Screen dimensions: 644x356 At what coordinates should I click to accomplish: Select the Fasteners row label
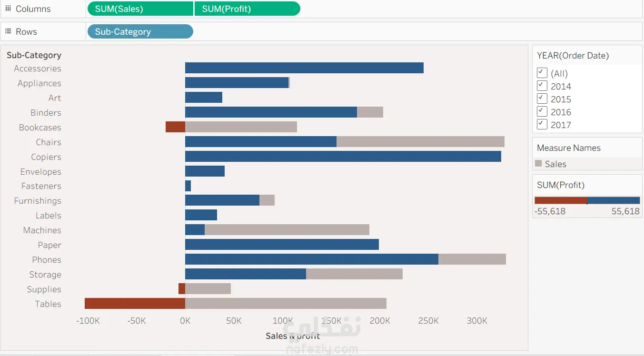point(41,186)
